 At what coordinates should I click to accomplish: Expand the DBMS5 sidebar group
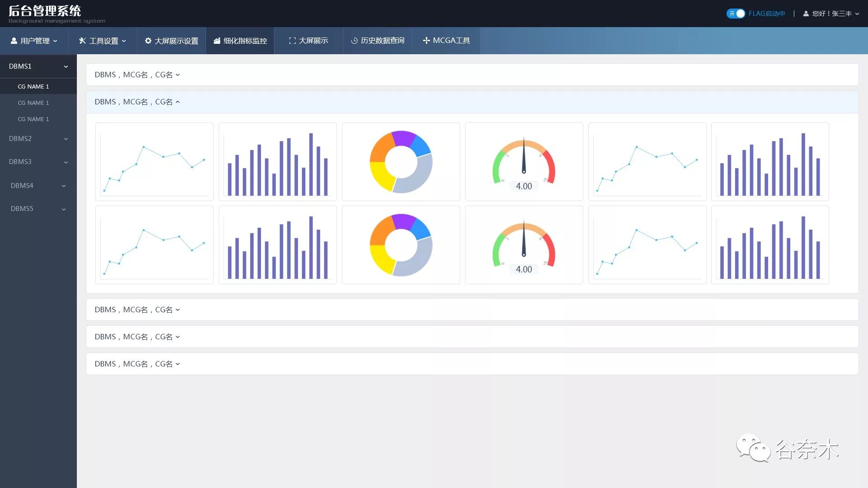tap(38, 209)
